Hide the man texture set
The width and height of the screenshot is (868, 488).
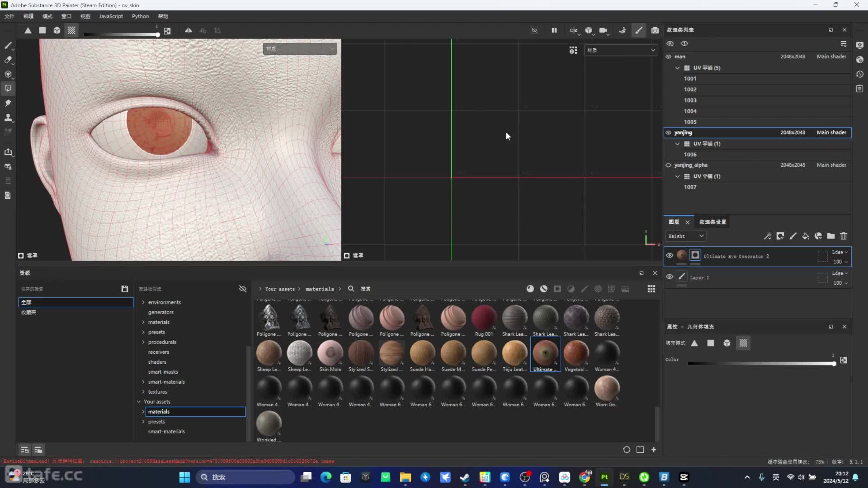(x=668, y=56)
